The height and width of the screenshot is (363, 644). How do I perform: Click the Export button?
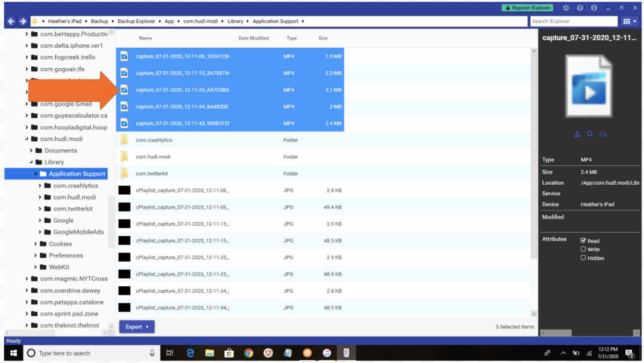[137, 326]
